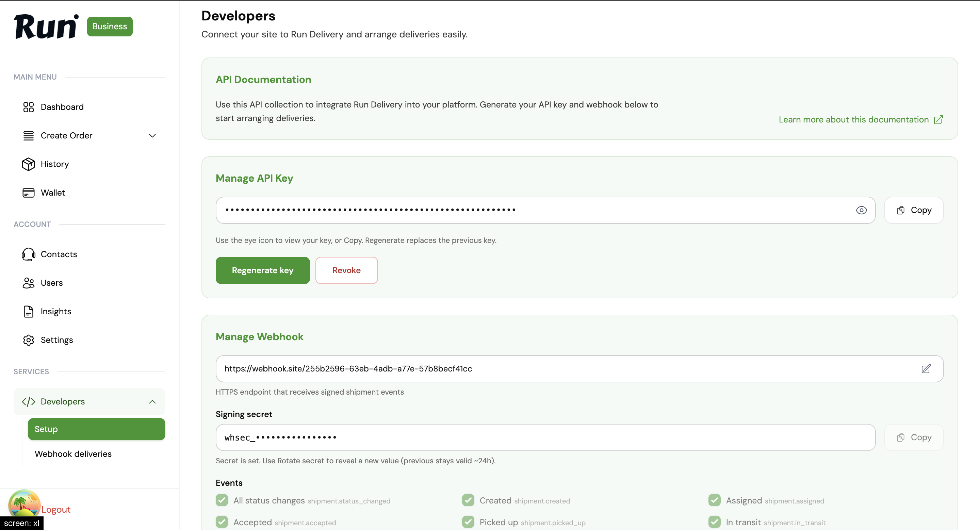Viewport: 980px width, 530px height.
Task: Uncheck All status changes event
Action: (222, 500)
